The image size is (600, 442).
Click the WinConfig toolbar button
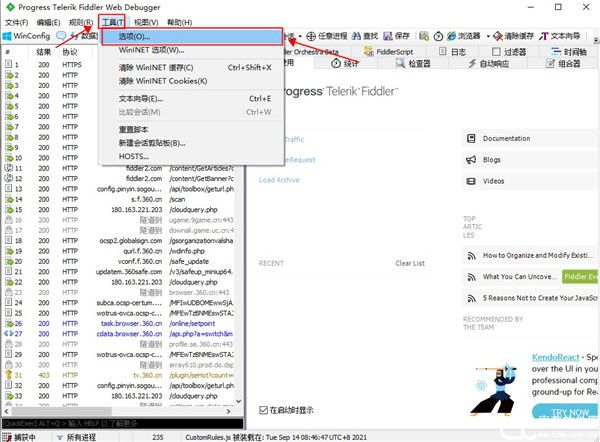(26, 36)
